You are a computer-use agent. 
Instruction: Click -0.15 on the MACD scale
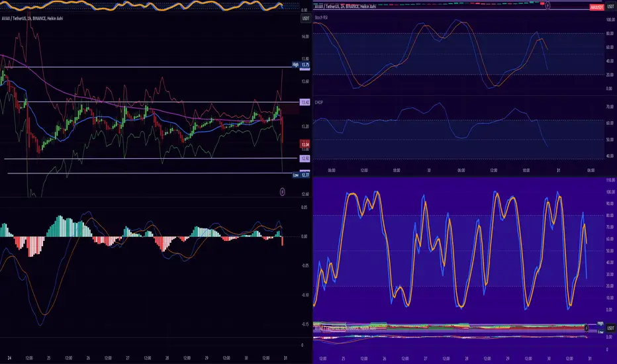click(x=305, y=324)
